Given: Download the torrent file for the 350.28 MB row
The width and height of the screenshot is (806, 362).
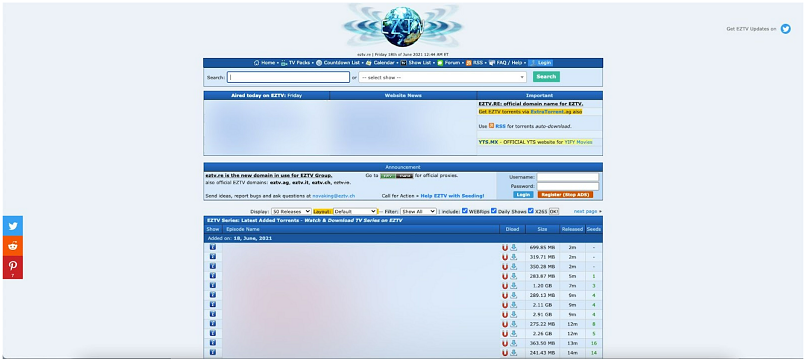Looking at the screenshot, I should tap(513, 267).
